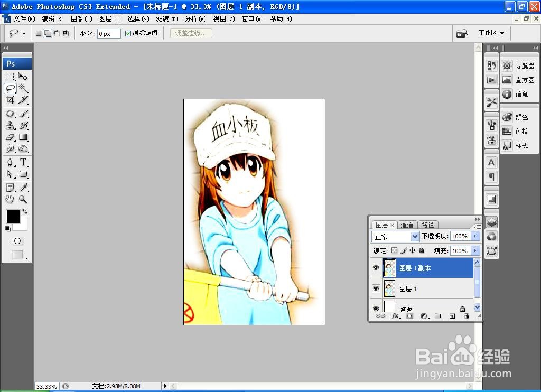This screenshot has width=541, height=392.
Task: Select the Magic Wand tool
Action: click(23, 88)
